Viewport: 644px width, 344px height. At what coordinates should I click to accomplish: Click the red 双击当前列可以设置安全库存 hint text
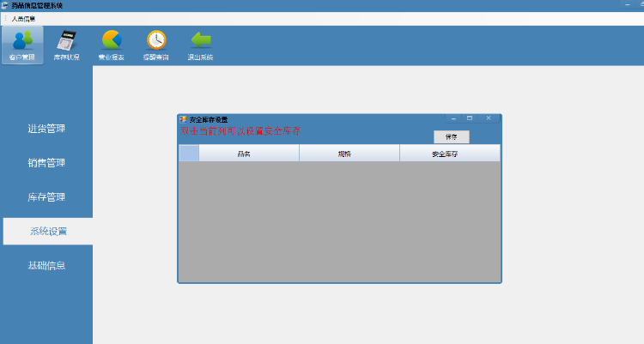point(240,131)
